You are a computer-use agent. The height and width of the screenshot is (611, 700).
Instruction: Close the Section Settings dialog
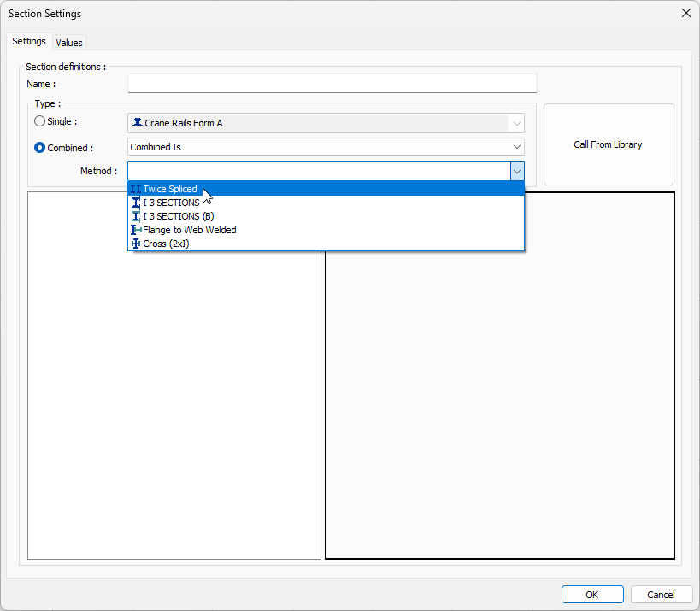coord(685,13)
